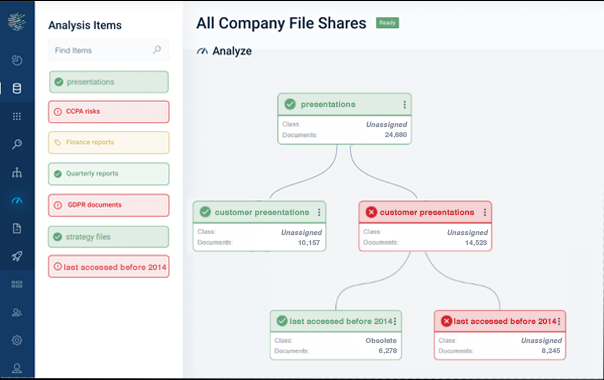Screen dimensions: 604x380
Task: Click the user profile icon at sidebar bottom
Action: tap(17, 368)
